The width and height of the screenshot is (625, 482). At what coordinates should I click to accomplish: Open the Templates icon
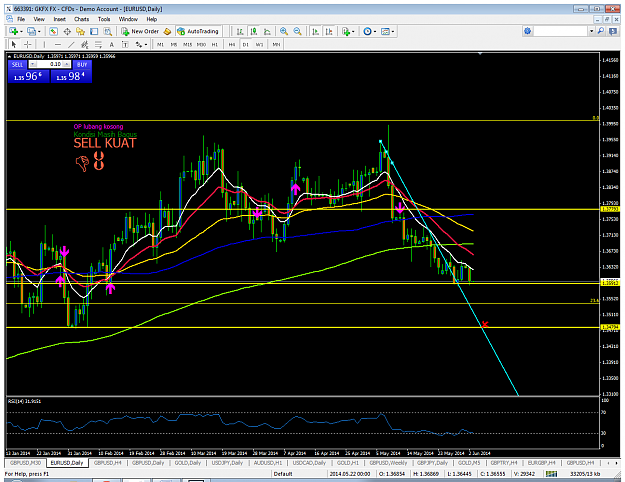pos(385,31)
